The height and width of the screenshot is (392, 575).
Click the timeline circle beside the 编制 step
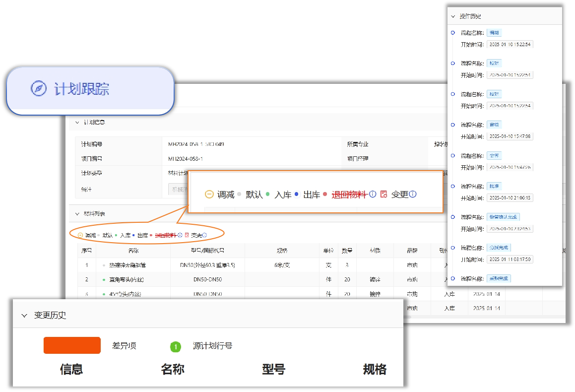pos(452,32)
